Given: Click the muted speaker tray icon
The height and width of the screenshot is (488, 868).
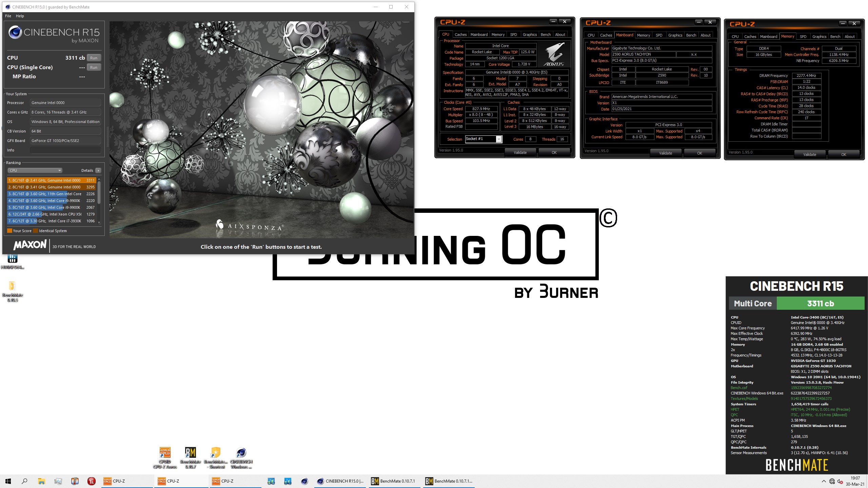Looking at the screenshot, I should pos(840,481).
